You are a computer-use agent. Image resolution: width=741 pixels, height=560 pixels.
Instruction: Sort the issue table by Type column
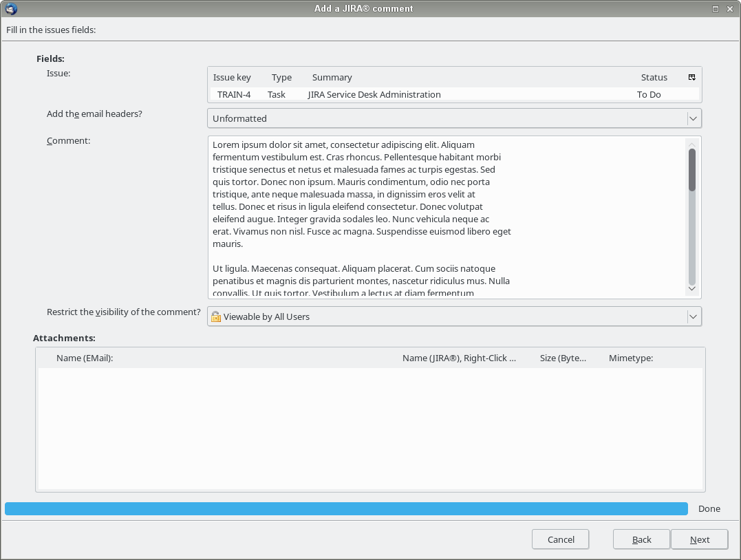[x=281, y=78]
